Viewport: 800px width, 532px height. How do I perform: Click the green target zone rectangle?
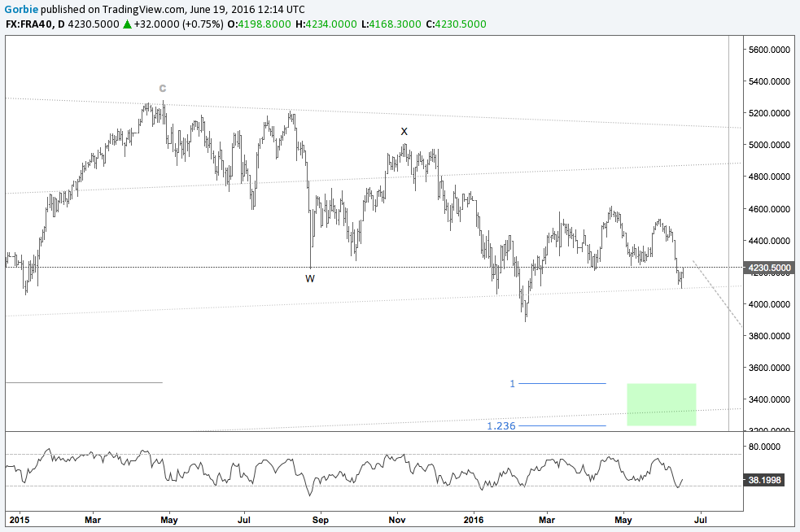pos(661,404)
